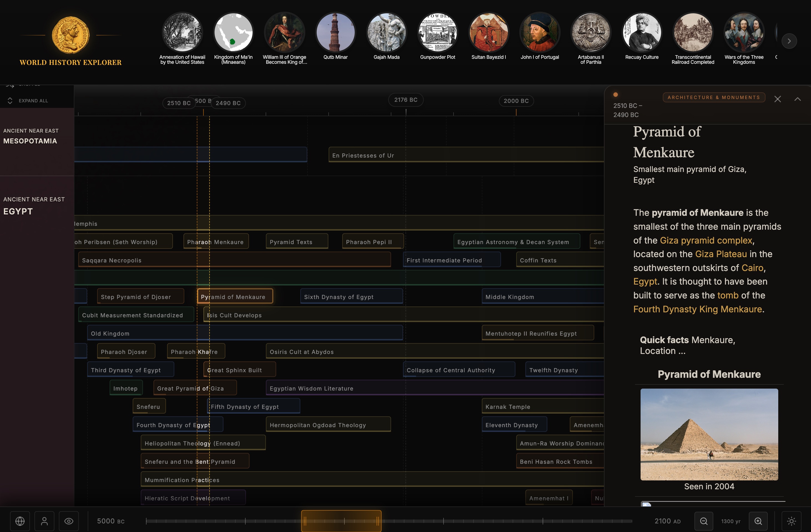Open the user profile icon at bottom left
Image resolution: width=811 pixels, height=532 pixels.
[x=44, y=521]
